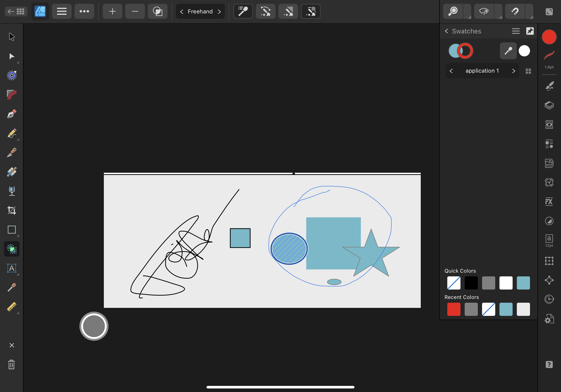The image size is (561, 392).
Task: Advance to the next swatch category
Action: [514, 71]
